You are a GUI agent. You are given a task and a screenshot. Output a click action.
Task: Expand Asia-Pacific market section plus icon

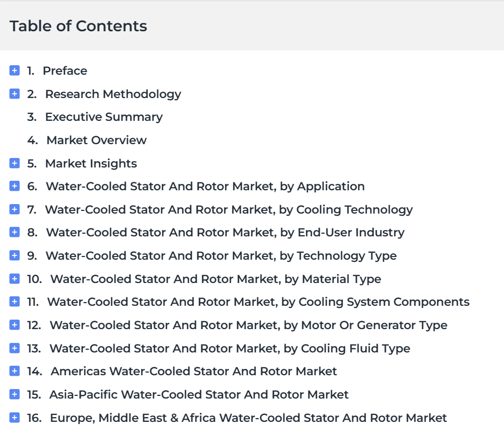point(14,394)
